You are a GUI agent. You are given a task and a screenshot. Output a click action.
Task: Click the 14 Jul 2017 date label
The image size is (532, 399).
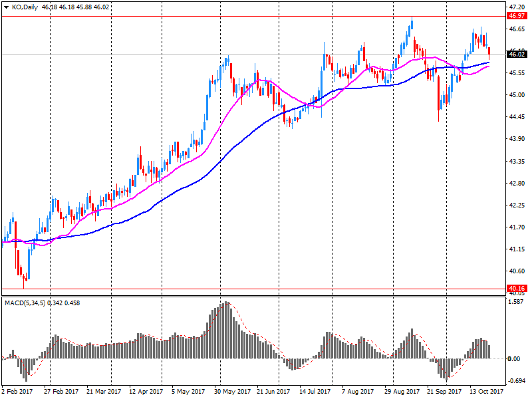point(315,392)
